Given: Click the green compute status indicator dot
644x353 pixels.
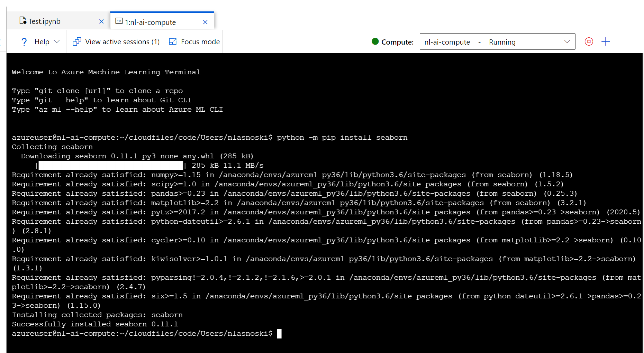Looking at the screenshot, I should pyautogui.click(x=375, y=41).
